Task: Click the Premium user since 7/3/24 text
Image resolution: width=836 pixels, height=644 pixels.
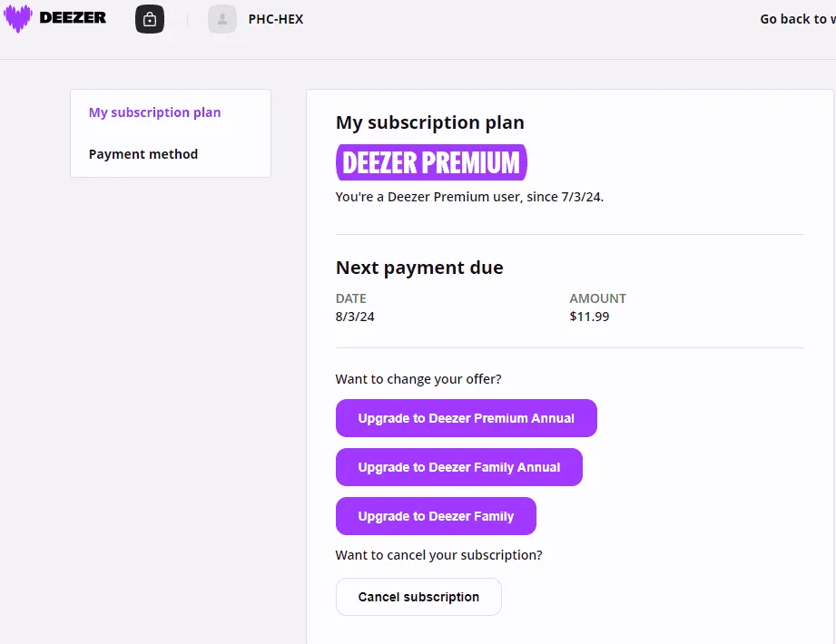Action: pos(469,197)
